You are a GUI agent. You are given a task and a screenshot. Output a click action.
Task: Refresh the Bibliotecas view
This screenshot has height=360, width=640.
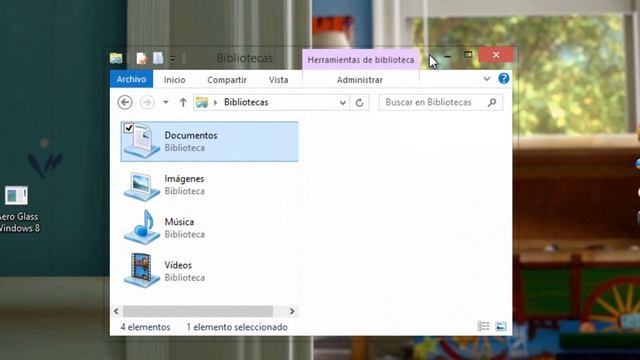coord(359,102)
